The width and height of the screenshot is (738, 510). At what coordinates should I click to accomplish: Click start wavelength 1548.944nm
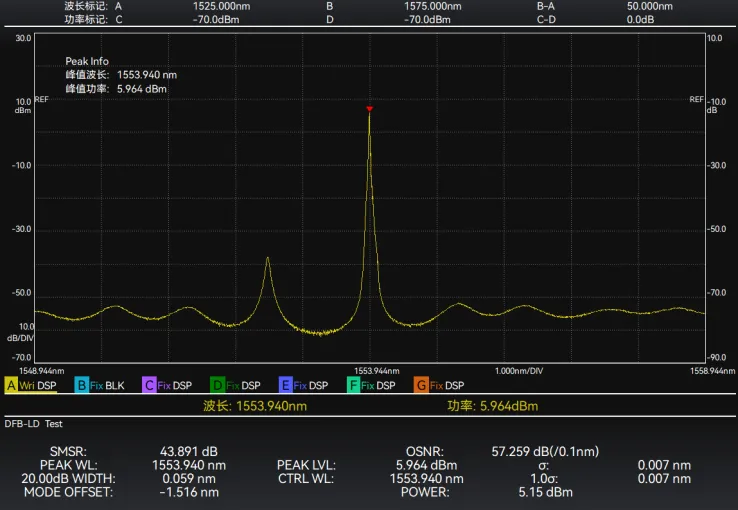(x=41, y=371)
